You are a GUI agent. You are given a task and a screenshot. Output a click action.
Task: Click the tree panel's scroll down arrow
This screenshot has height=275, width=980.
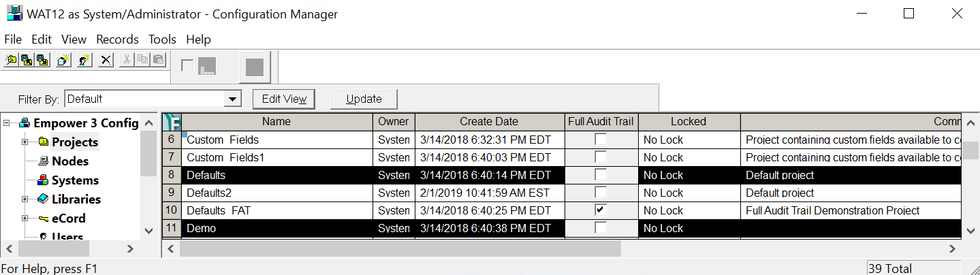pos(148,231)
